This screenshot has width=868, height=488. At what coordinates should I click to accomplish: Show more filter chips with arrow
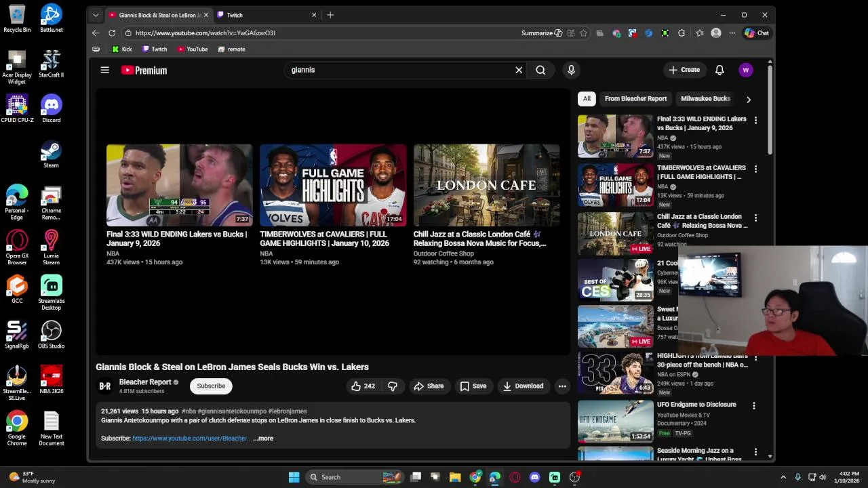pos(749,100)
